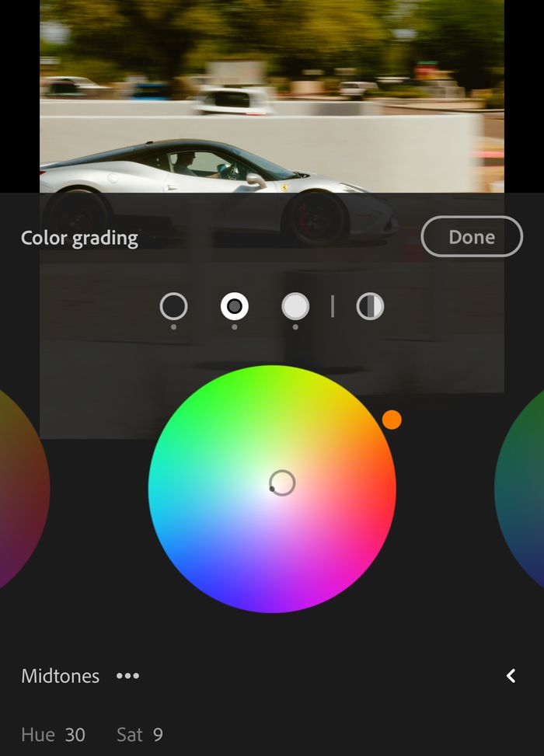Screen dimensions: 544x756
Task: Click the center saturation ring on wheel
Action: coord(282,483)
